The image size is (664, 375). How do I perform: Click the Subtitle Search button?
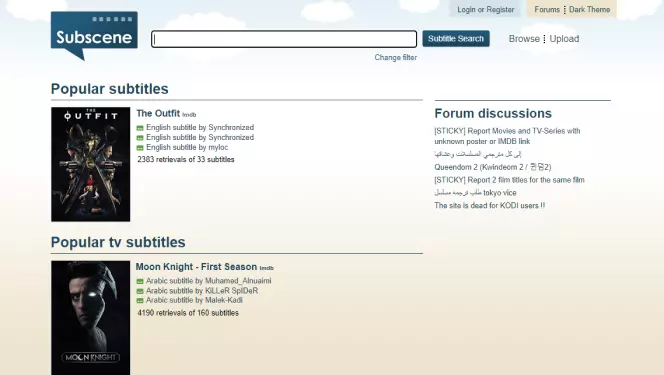pyautogui.click(x=456, y=39)
